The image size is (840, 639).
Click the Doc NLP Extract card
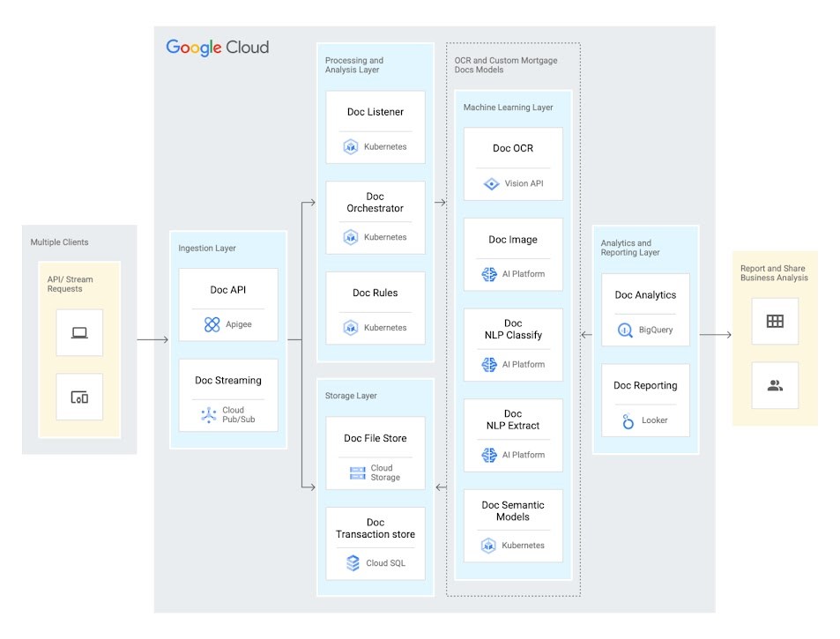coord(513,432)
